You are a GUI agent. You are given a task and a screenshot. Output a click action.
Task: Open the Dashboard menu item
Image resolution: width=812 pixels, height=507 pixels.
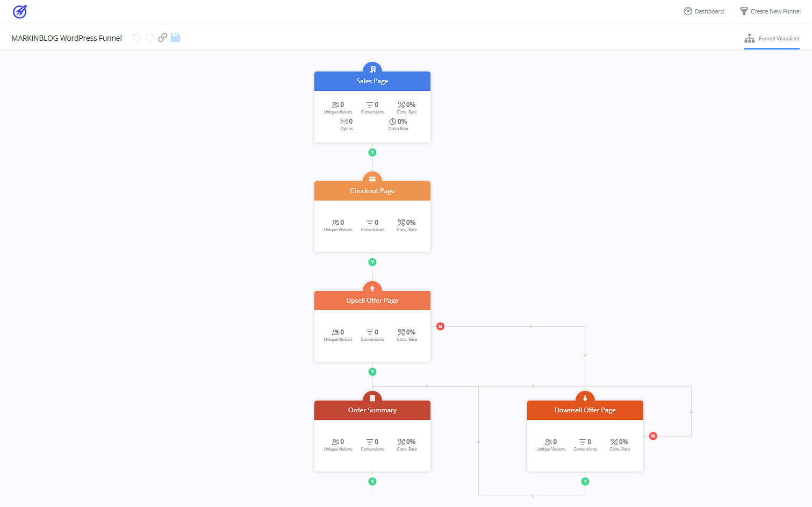pyautogui.click(x=704, y=11)
